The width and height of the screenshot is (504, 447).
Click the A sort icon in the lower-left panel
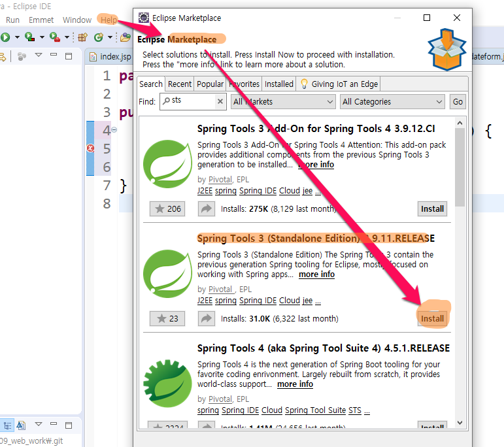click(x=21, y=426)
